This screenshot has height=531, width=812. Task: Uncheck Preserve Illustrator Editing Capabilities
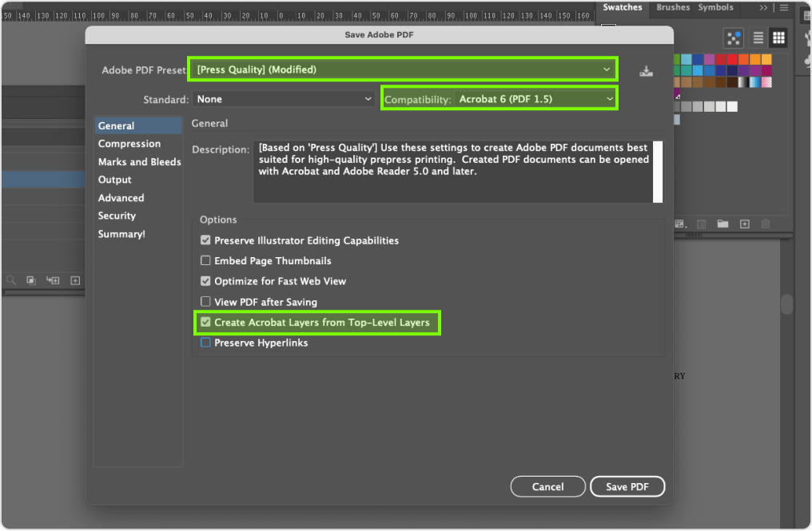[205, 240]
